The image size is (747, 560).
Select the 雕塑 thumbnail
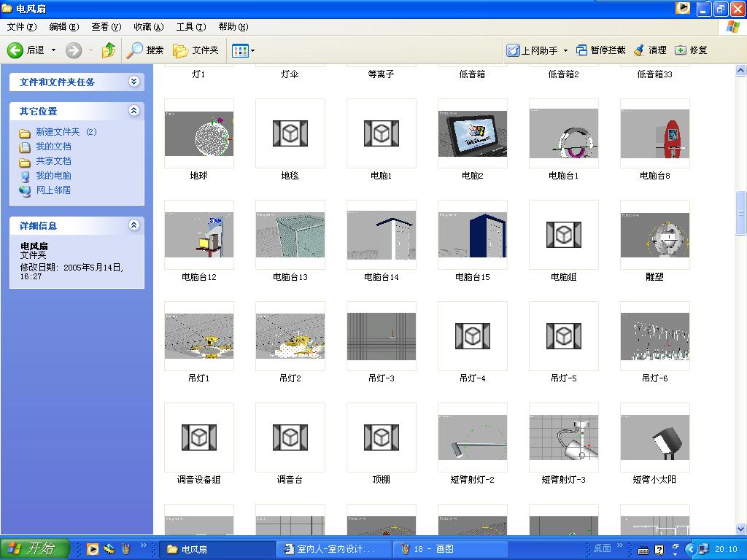tap(655, 235)
